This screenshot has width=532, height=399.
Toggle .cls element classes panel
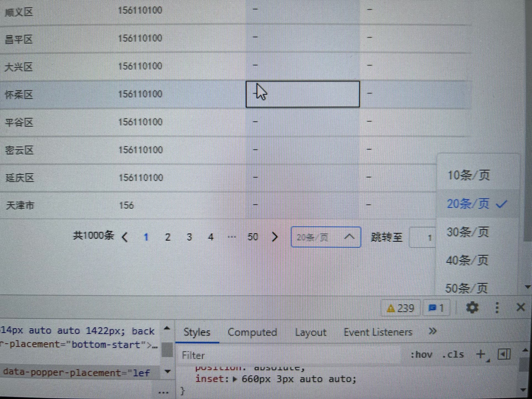[453, 355]
